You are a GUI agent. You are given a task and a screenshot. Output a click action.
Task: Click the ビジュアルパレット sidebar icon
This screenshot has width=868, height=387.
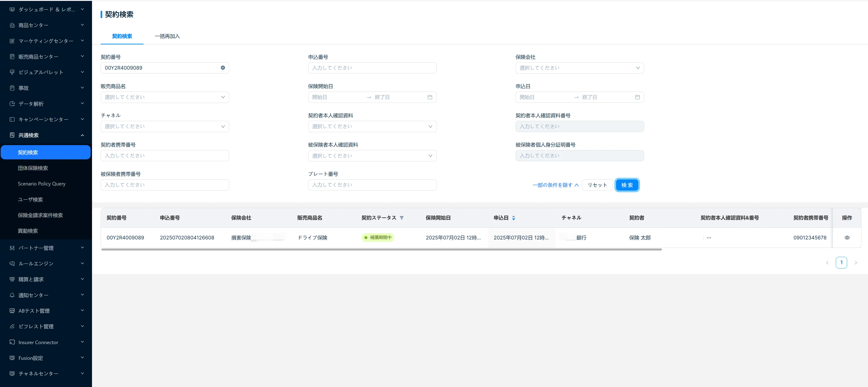coord(12,72)
